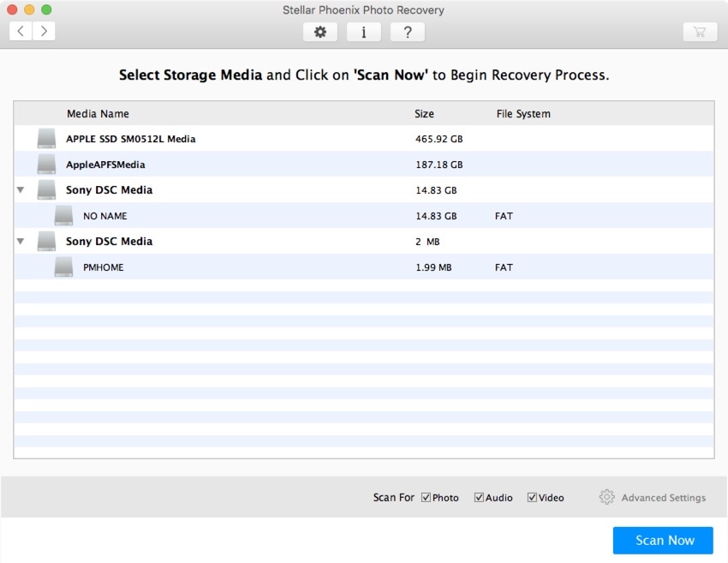This screenshot has height=563, width=728.
Task: Collapse the 14.83 GB Sony DSC Media entry
Action: click(21, 190)
